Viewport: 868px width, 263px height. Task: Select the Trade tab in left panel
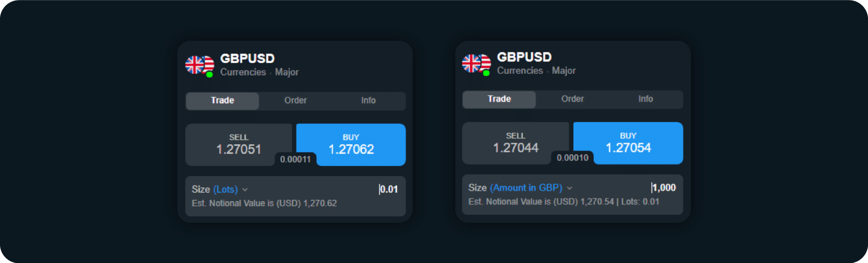223,101
